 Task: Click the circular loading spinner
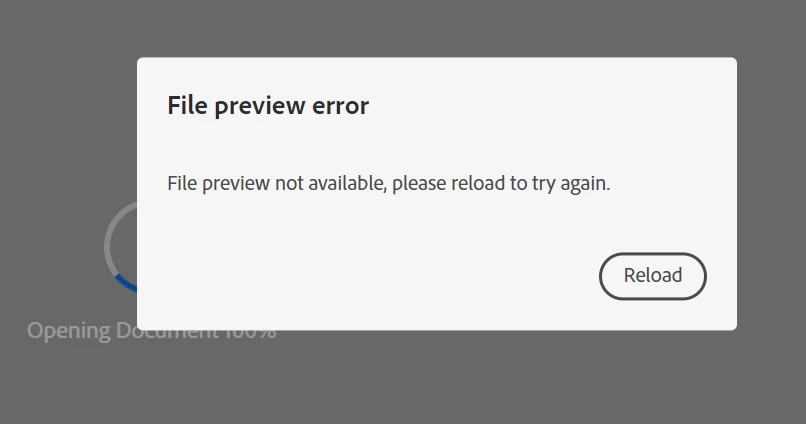point(121,247)
